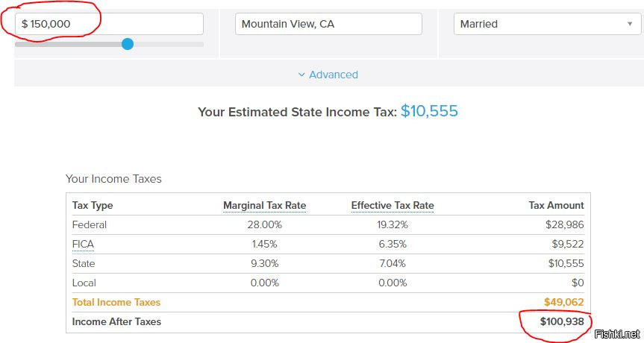Click the Federal tax row label
The image size is (644, 343).
click(x=89, y=225)
